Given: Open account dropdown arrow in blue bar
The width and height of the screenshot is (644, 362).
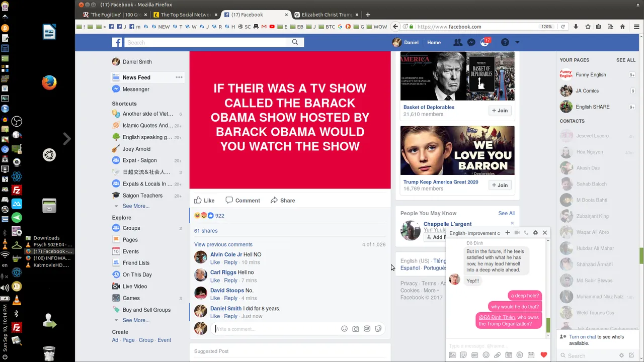Looking at the screenshot, I should 517,43.
